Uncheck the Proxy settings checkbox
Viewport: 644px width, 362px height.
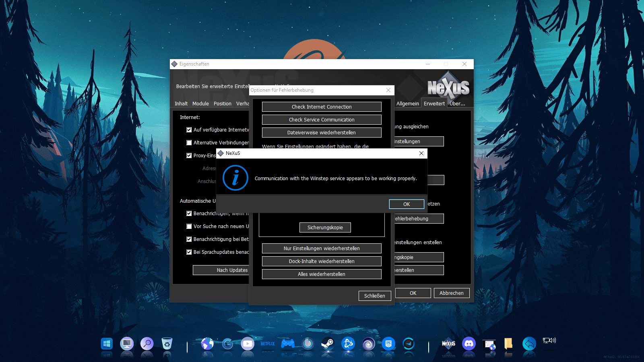point(189,156)
